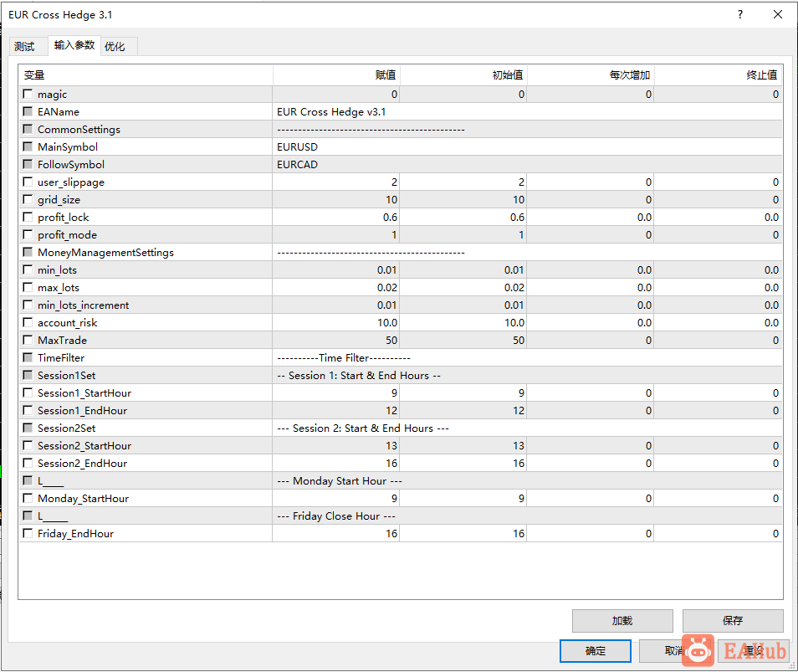Image resolution: width=798 pixels, height=672 pixels.
Task: Click Monday_StartHour assigned value 9
Action: coord(336,499)
